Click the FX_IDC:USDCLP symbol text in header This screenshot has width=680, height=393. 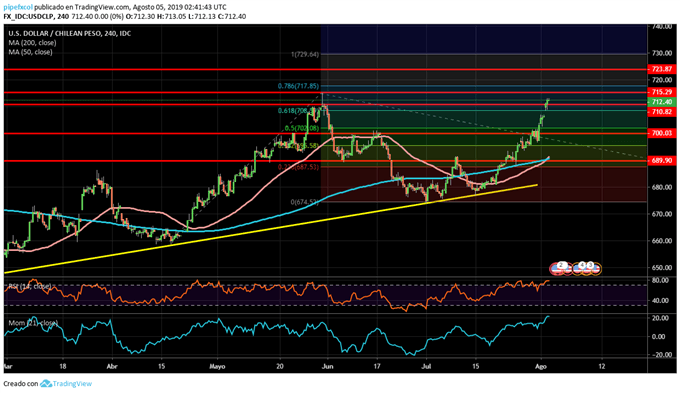click(x=28, y=16)
